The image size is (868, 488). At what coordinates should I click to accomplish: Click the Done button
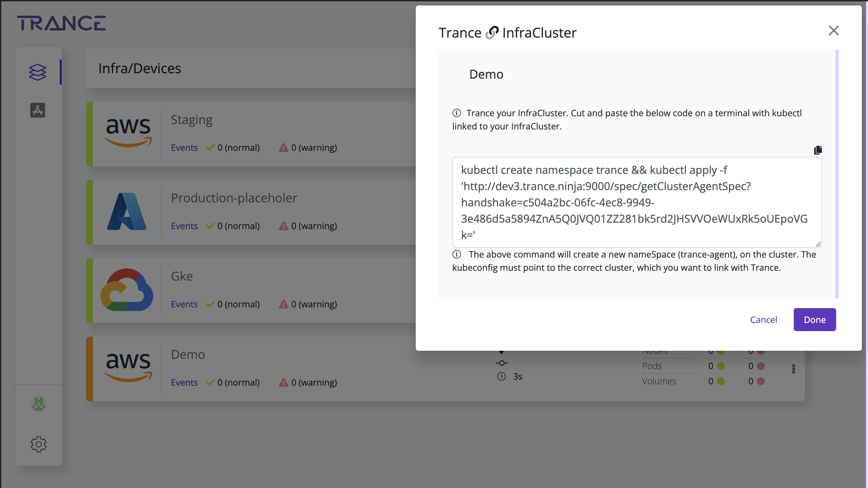(814, 320)
